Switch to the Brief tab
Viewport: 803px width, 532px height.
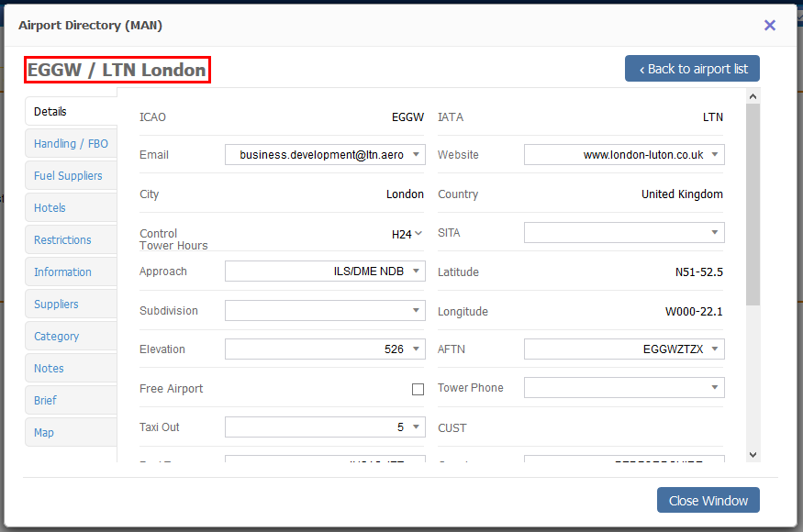[71, 401]
